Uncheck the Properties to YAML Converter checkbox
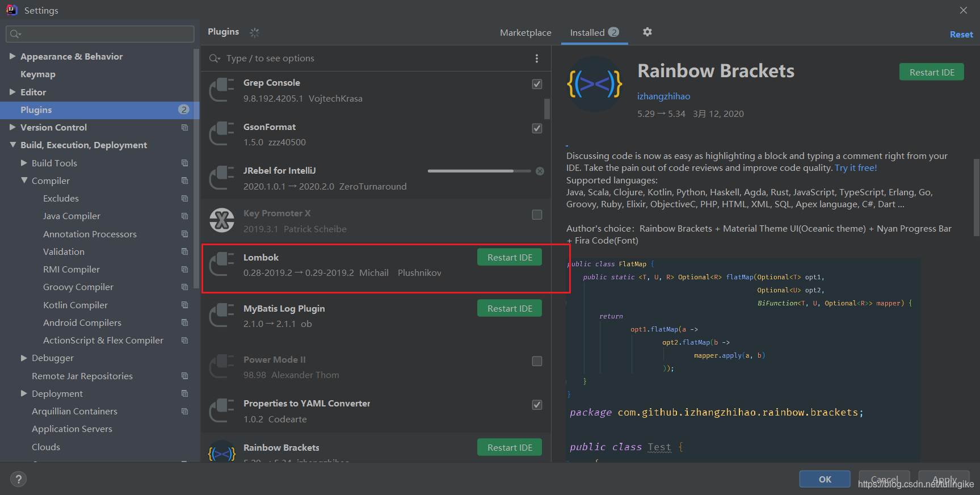The height and width of the screenshot is (495, 980). [537, 405]
